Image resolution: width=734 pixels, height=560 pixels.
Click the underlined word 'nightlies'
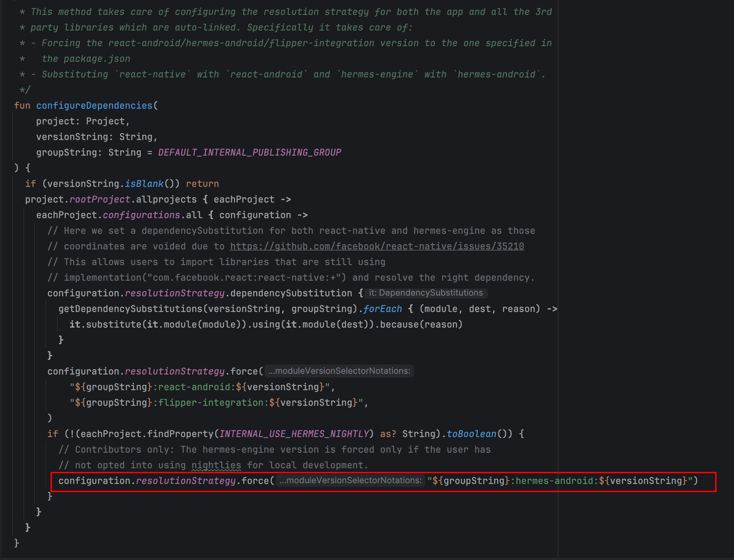click(216, 465)
